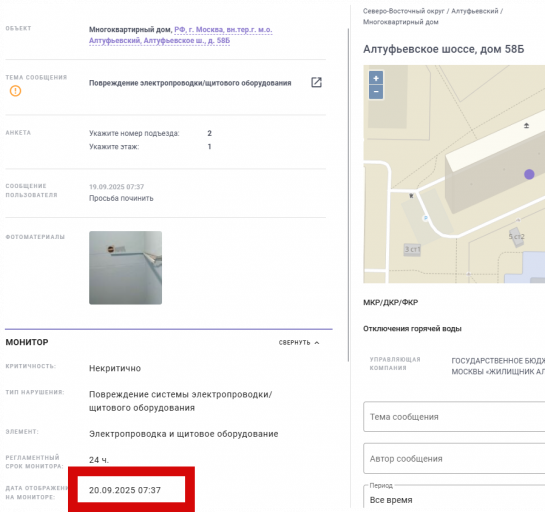Viewport: 545px width, 512px height.
Task: Click building label 3 ст1 on map
Action: click(412, 249)
